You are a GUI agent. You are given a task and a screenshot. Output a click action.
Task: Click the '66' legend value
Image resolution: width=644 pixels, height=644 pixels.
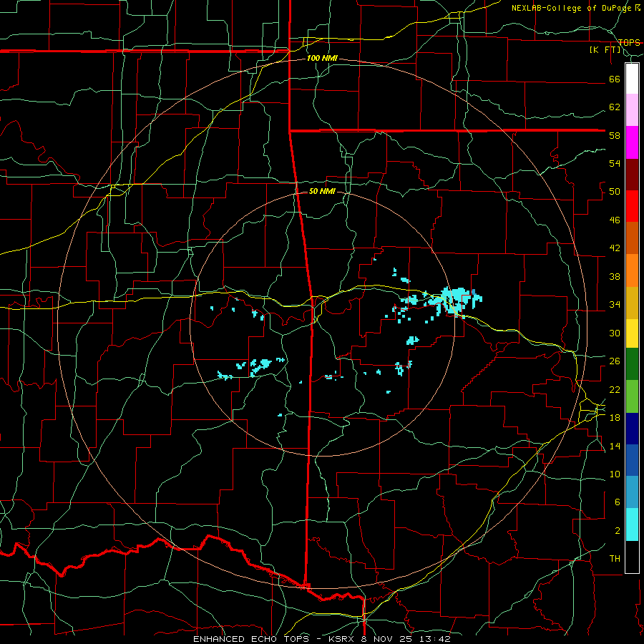tap(615, 79)
